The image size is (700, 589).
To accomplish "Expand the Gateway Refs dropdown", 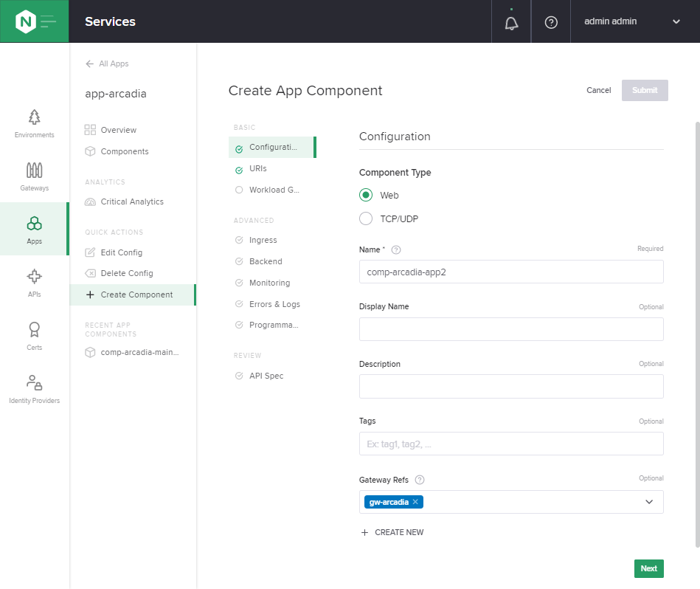I will [x=649, y=502].
